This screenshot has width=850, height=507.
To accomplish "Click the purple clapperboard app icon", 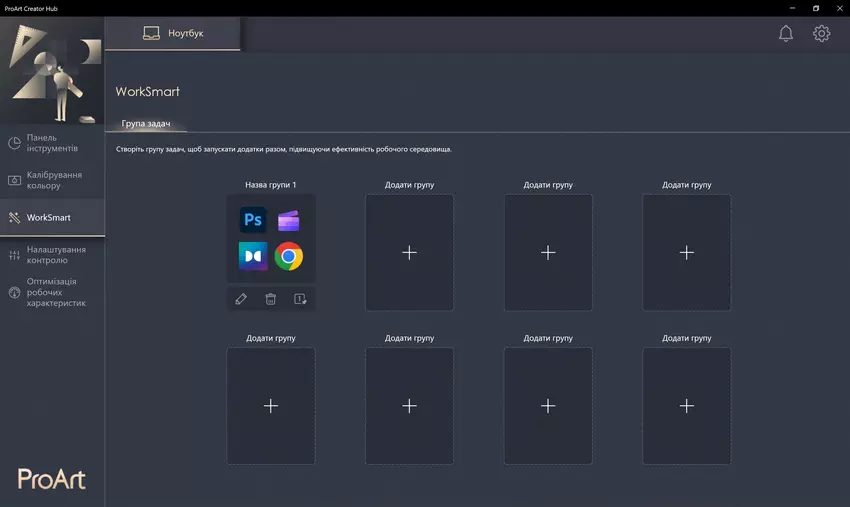I will click(289, 220).
